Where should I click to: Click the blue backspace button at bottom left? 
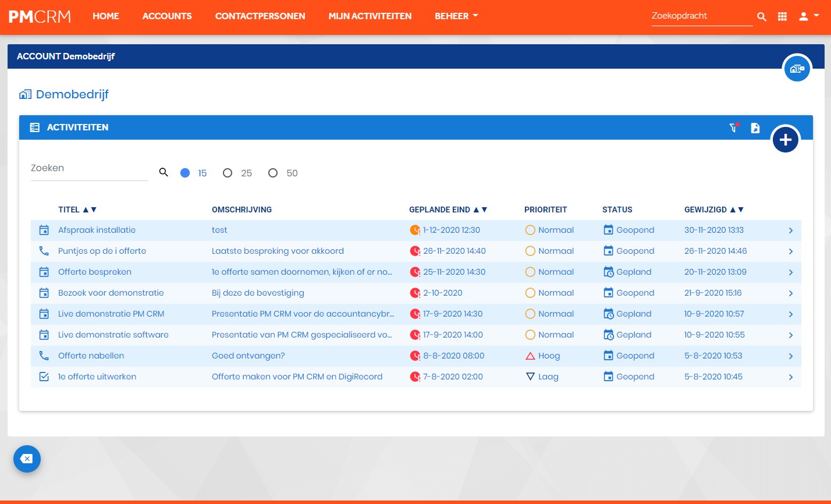[x=27, y=459]
